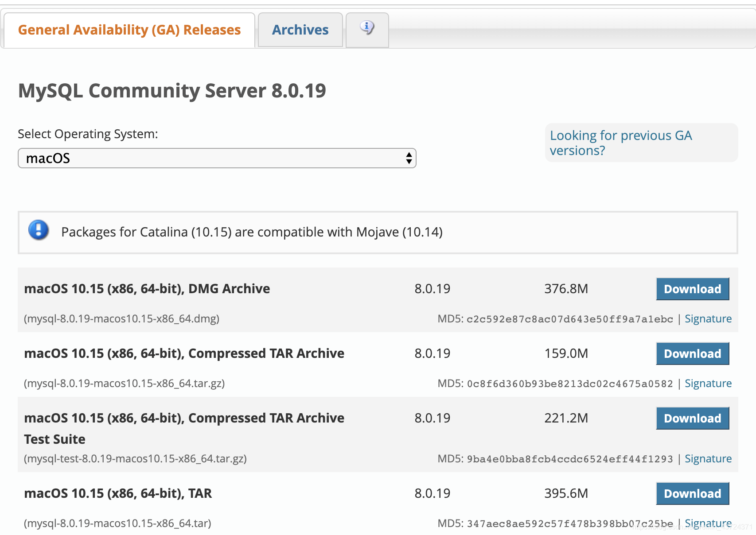Click the blue exclamation notice icon
Viewport: 756px width, 535px height.
click(39, 230)
